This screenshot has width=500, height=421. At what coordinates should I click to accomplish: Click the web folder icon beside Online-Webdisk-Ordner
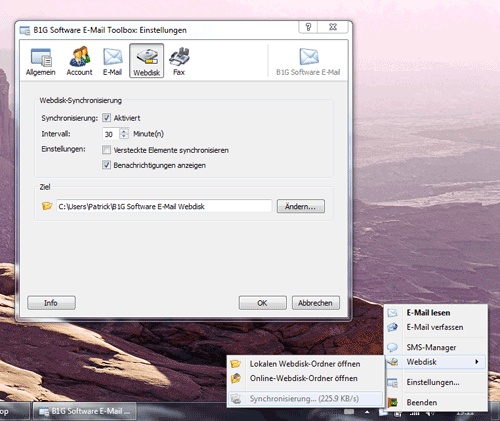click(236, 378)
